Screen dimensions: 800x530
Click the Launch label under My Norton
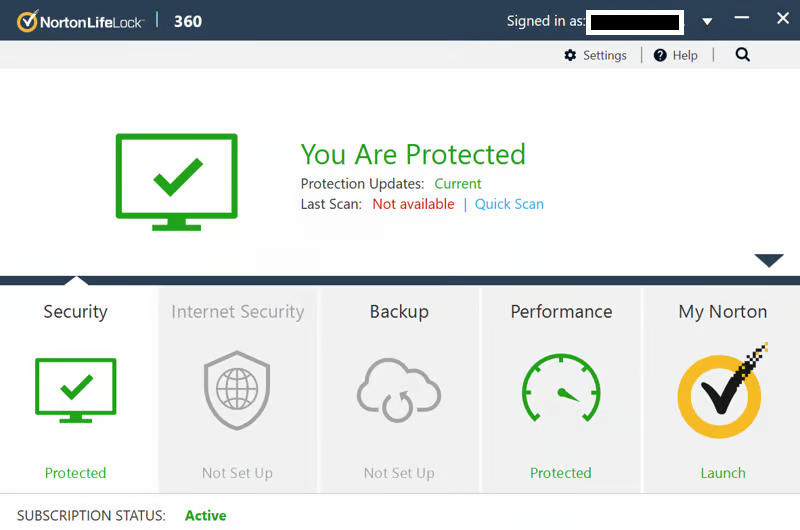coord(722,473)
